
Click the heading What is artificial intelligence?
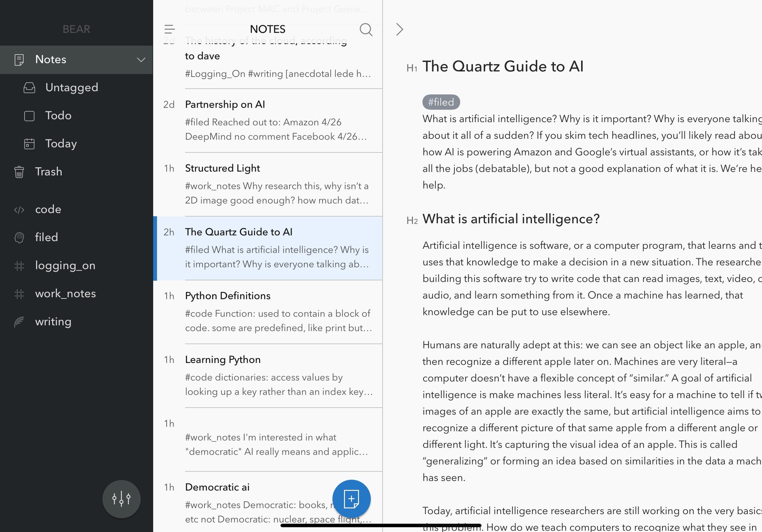[x=511, y=219]
